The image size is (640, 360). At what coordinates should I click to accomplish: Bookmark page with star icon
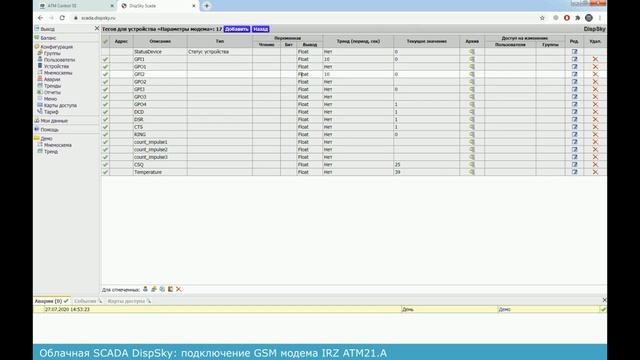(x=542, y=18)
